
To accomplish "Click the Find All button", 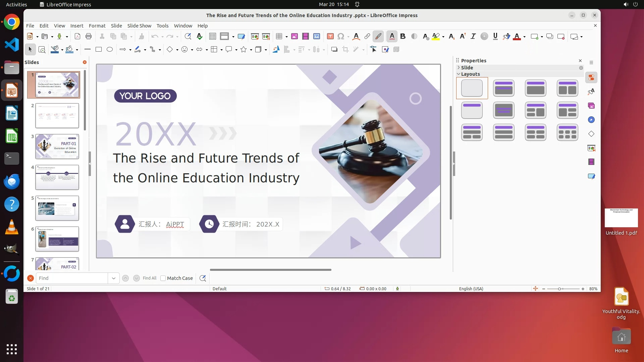I will 149,278.
